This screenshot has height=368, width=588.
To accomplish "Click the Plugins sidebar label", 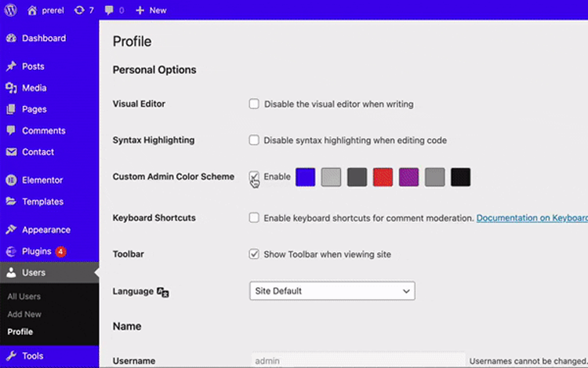I will coord(36,251).
